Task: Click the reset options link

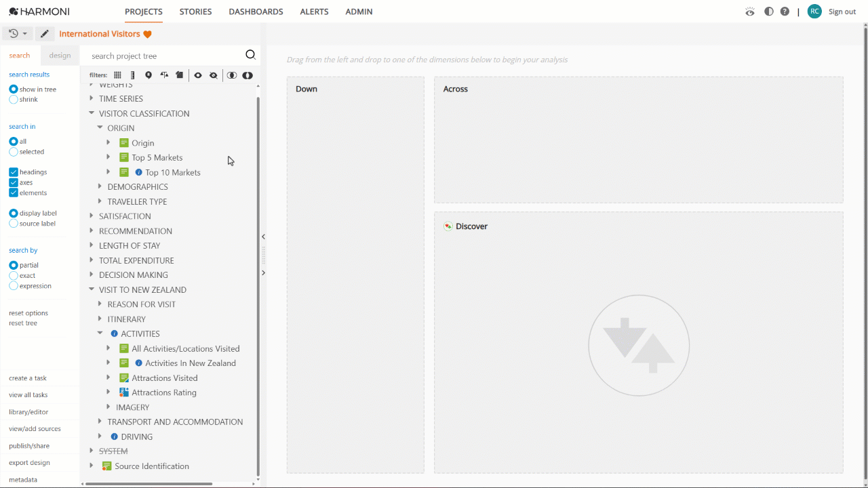Action: click(28, 313)
